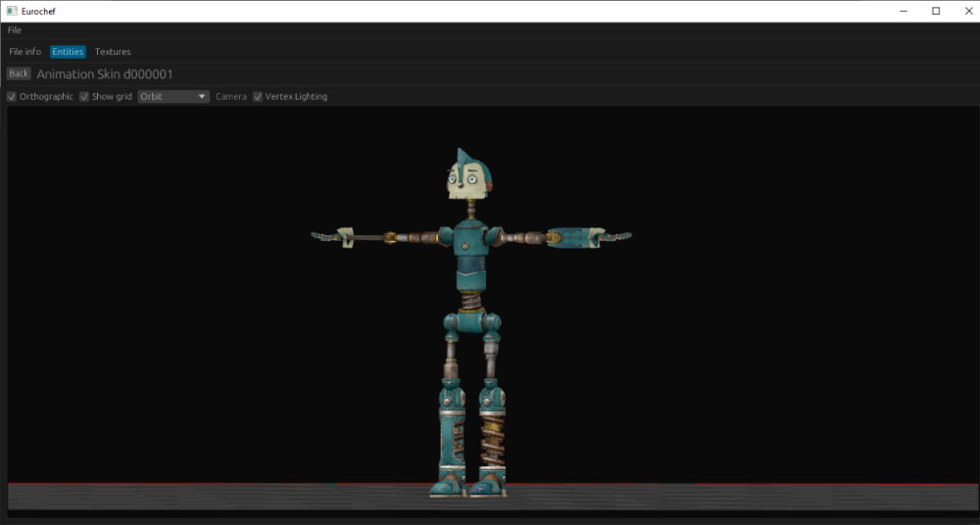
Task: Maximize the Eurochef window
Action: point(936,11)
